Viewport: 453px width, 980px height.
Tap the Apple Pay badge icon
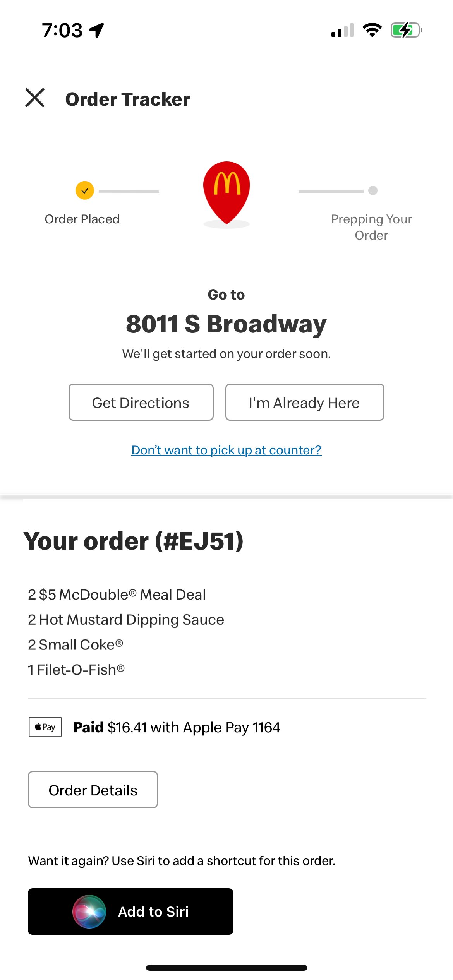pyautogui.click(x=45, y=727)
